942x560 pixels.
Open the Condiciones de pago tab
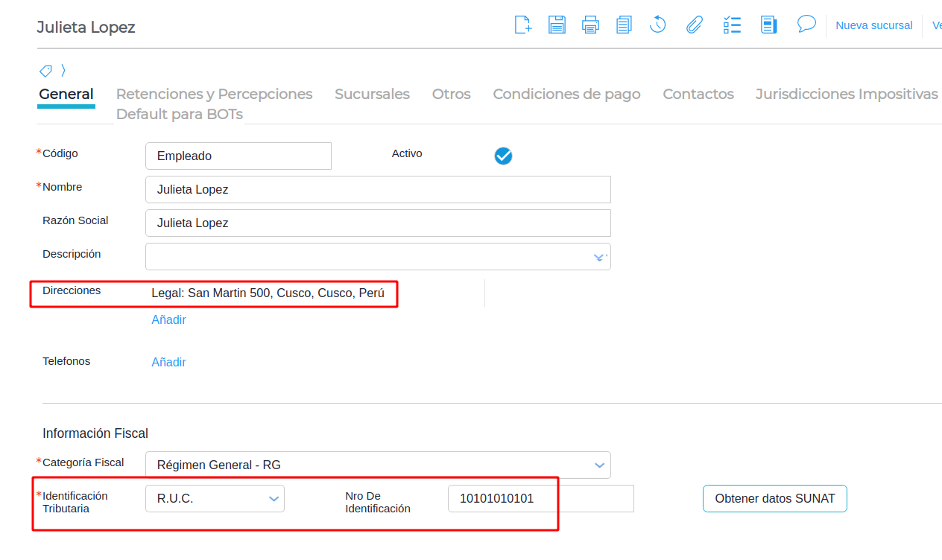(566, 95)
